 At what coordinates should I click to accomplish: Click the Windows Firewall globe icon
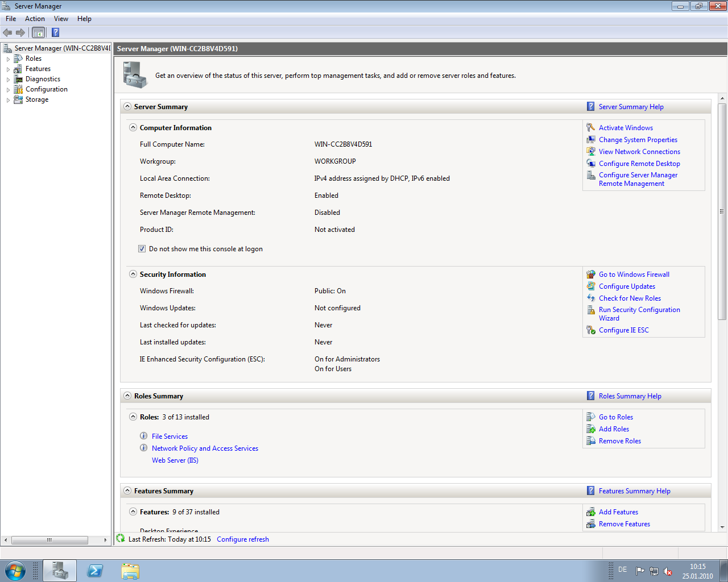[x=591, y=275]
